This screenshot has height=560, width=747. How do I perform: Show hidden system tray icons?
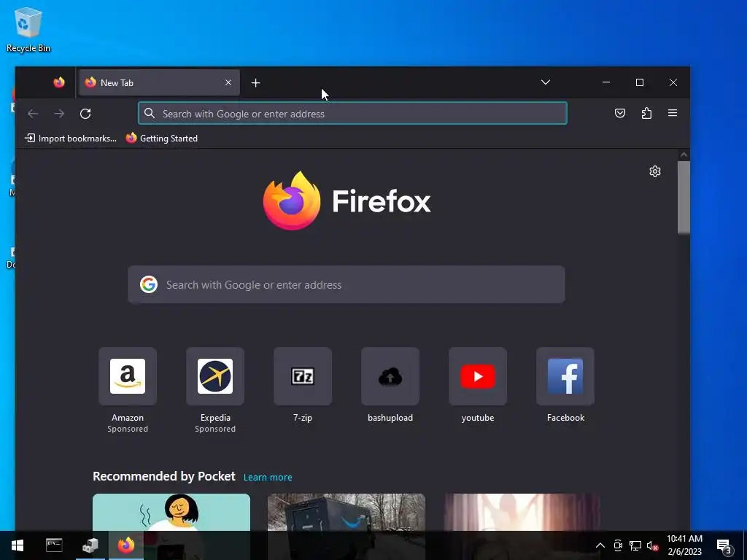pyautogui.click(x=600, y=545)
